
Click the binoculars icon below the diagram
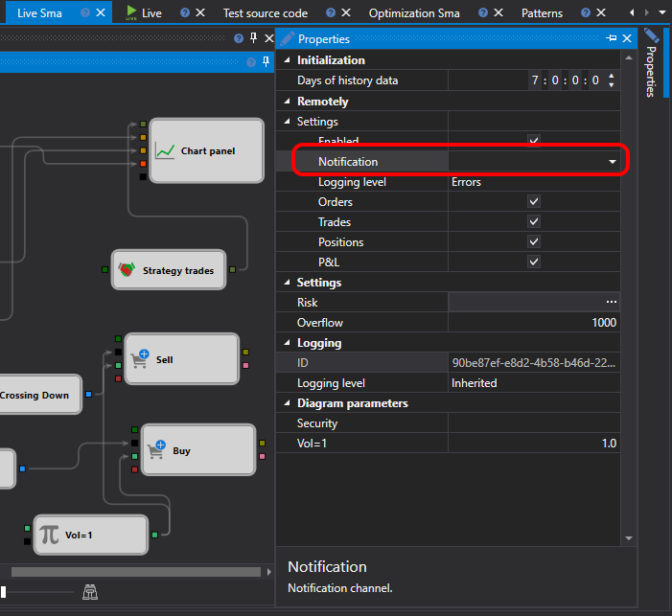coord(90,592)
